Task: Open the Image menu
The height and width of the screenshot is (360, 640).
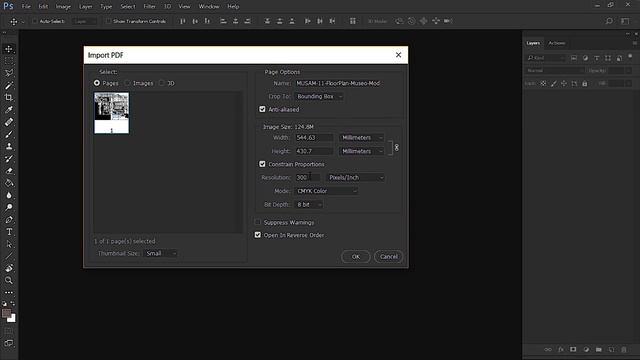Action: [63, 7]
